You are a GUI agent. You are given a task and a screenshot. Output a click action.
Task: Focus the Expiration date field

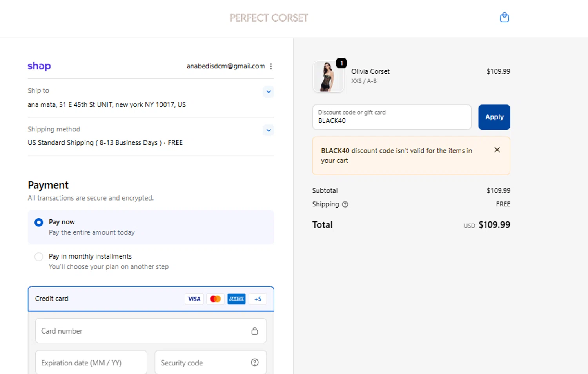click(x=91, y=362)
